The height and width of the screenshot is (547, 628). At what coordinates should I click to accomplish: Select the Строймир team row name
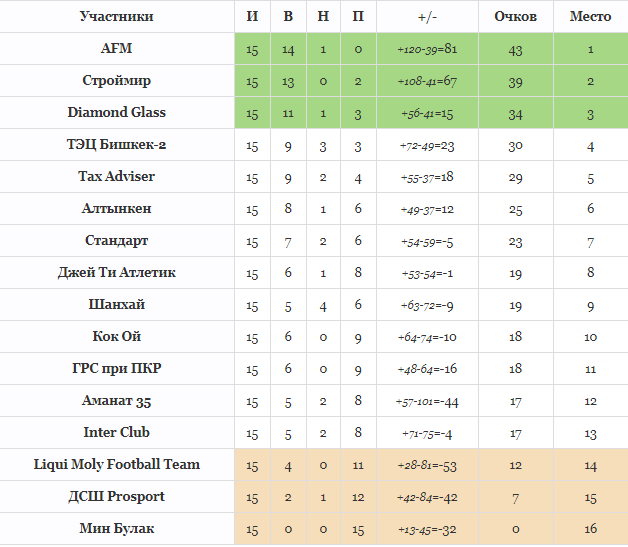tap(117, 81)
